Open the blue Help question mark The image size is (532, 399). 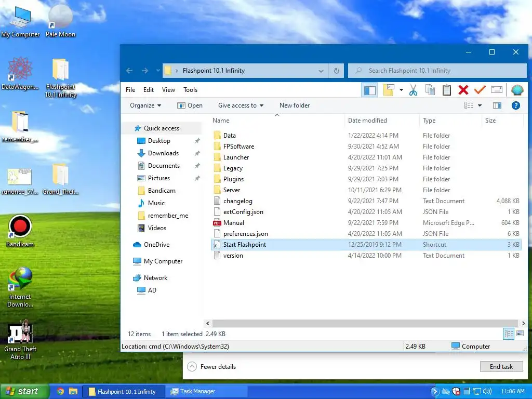[516, 105]
